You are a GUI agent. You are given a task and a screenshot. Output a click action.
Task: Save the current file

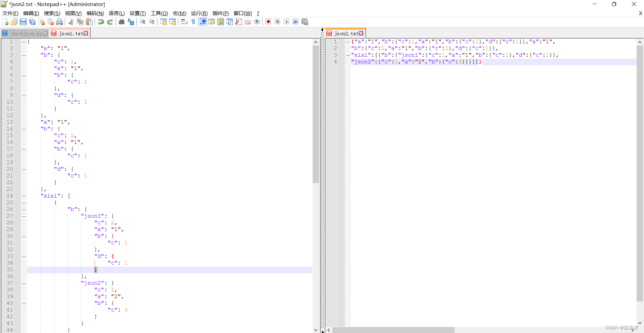click(x=23, y=22)
